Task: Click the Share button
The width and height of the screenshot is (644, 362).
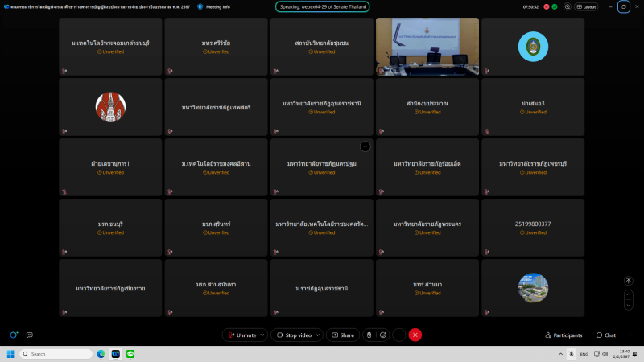Action: coord(342,335)
